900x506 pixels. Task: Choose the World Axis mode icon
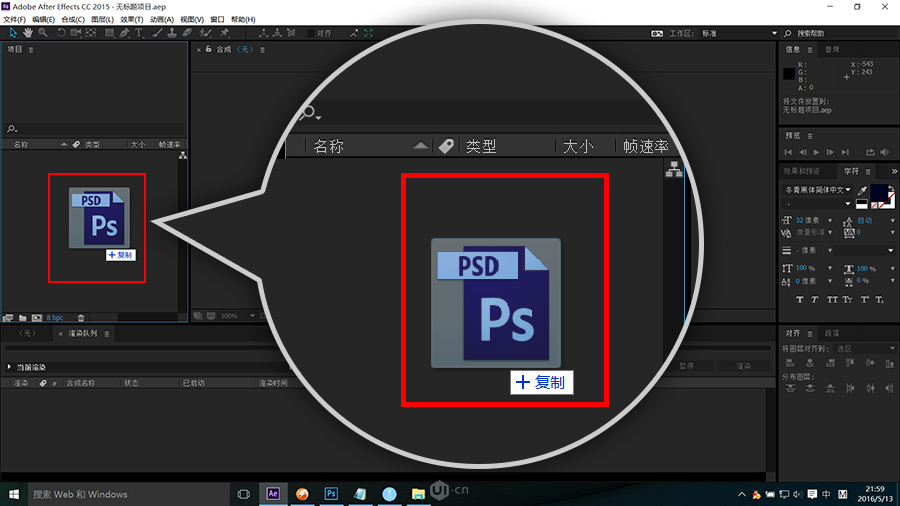[x=277, y=33]
